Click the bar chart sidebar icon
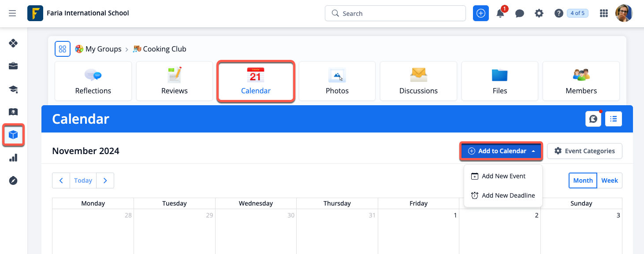This screenshot has width=644, height=254. 13,158
